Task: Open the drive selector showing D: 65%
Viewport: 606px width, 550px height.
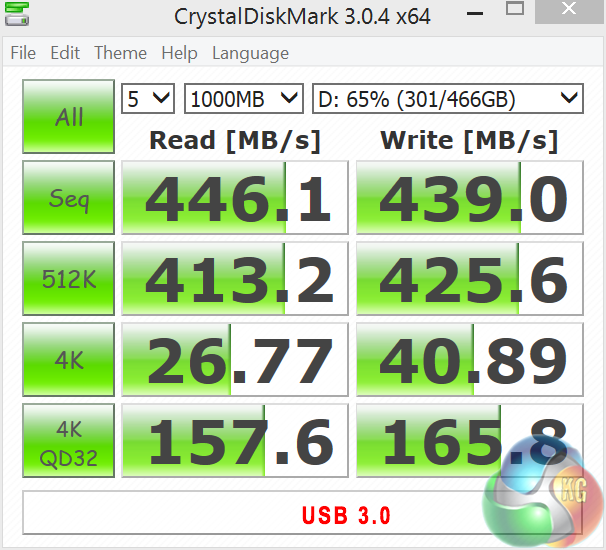Action: [448, 99]
